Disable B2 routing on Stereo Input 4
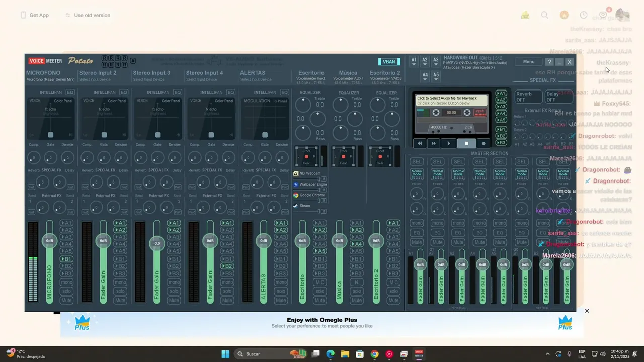The width and height of the screenshot is (644, 362). tap(227, 266)
